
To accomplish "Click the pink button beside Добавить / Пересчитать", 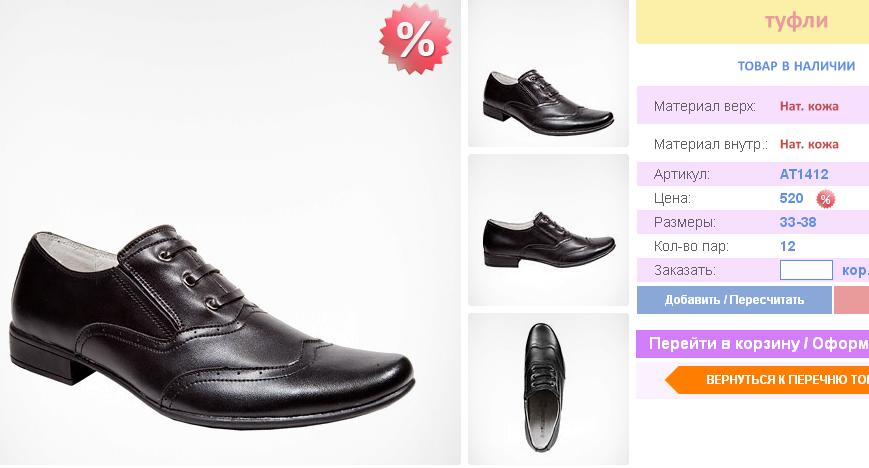I will 851,300.
